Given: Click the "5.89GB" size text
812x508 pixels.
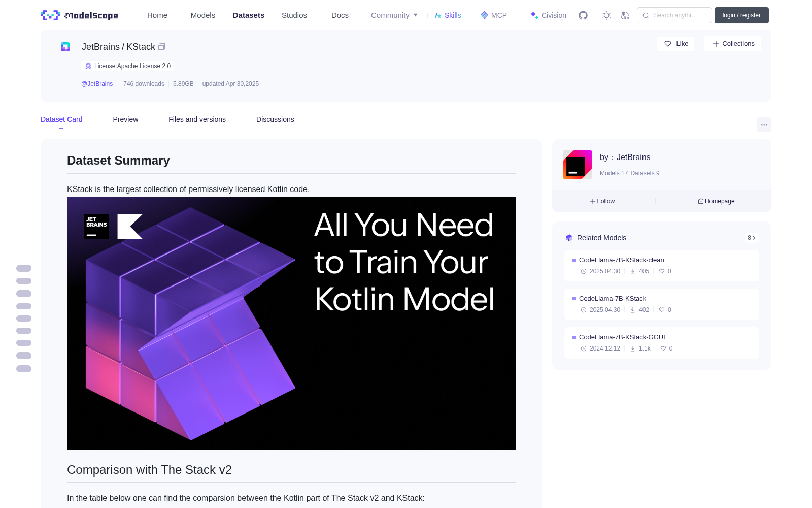Looking at the screenshot, I should tap(183, 84).
